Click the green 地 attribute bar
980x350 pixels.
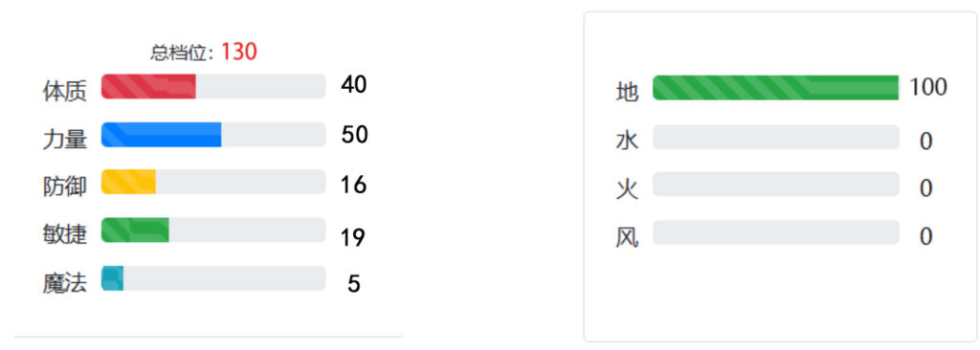(775, 88)
